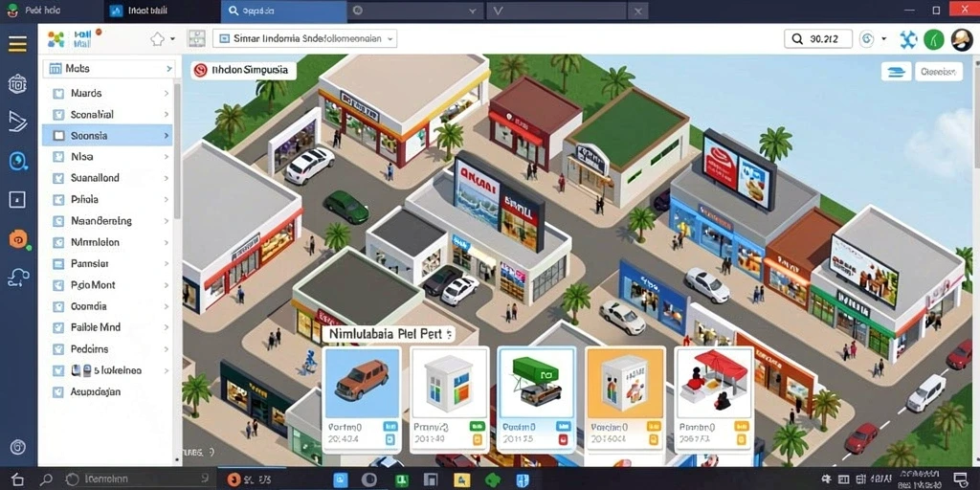Click the Inhdon Simgusia location label
980x490 pixels.
(x=243, y=70)
